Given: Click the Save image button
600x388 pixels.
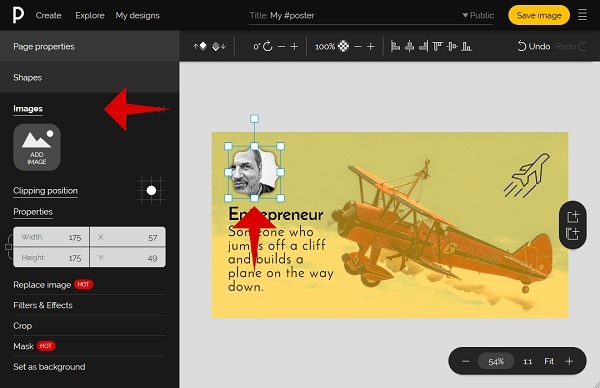Looking at the screenshot, I should (x=539, y=15).
